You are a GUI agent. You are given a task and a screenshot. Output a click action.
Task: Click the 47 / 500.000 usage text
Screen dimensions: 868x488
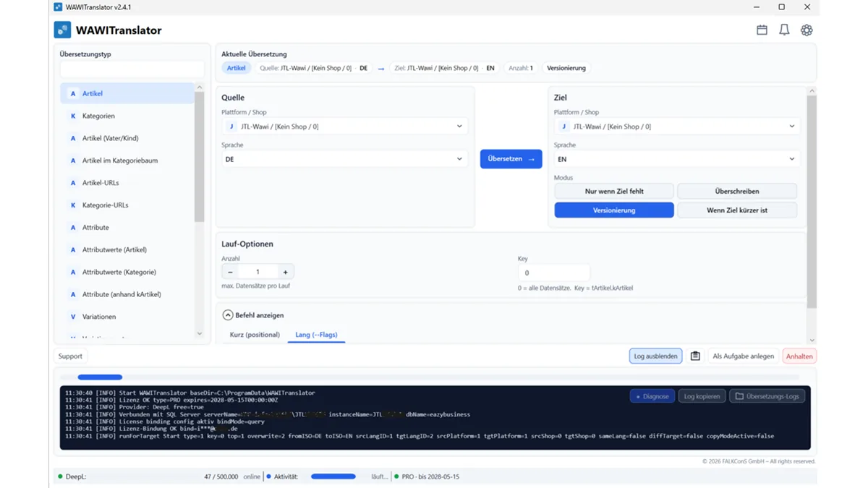[x=222, y=476]
